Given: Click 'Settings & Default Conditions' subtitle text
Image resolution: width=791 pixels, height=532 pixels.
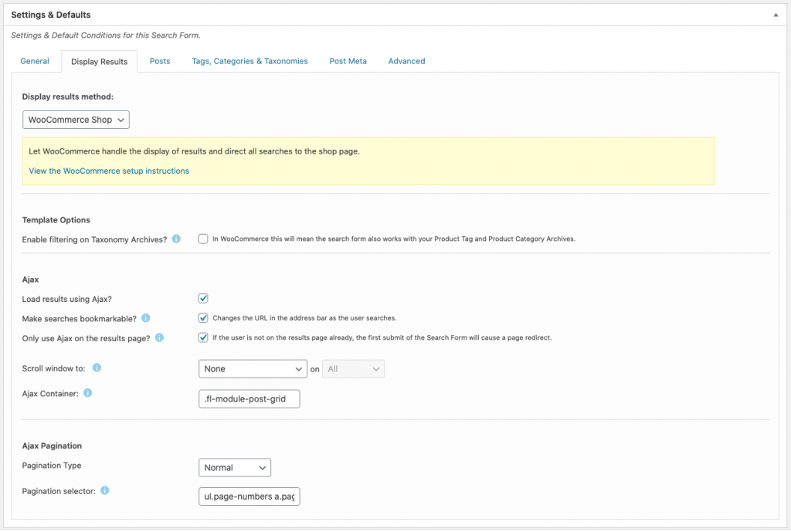Looking at the screenshot, I should pos(106,36).
